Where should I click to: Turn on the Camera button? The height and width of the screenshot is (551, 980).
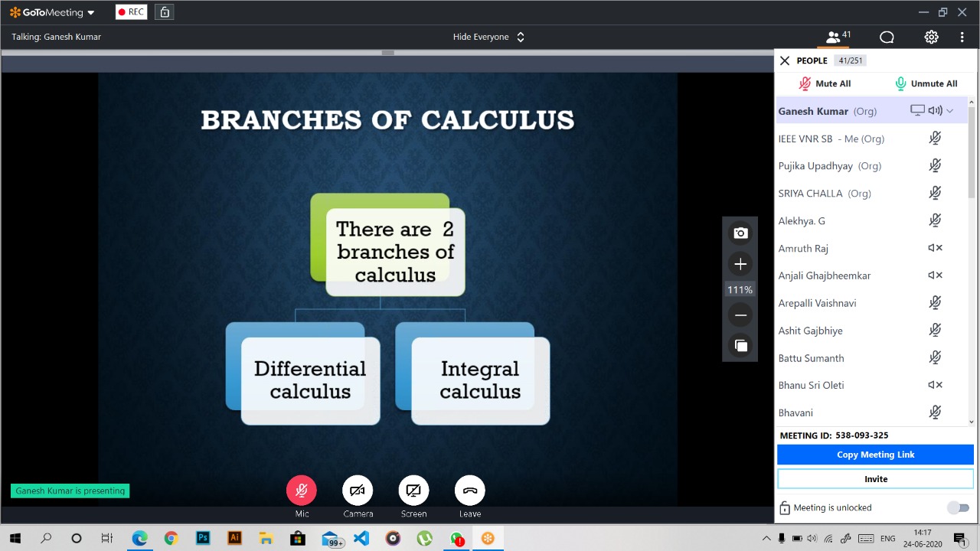click(x=358, y=491)
